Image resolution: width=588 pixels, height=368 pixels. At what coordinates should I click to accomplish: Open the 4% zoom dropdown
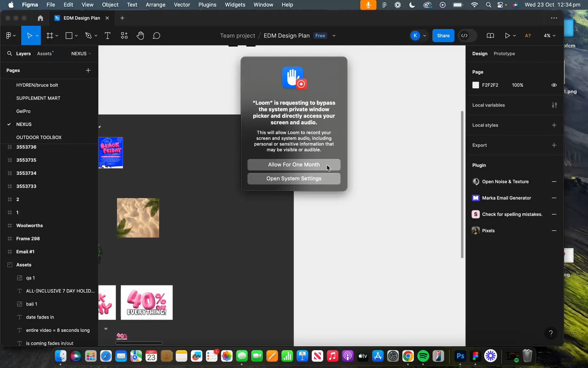coord(549,35)
